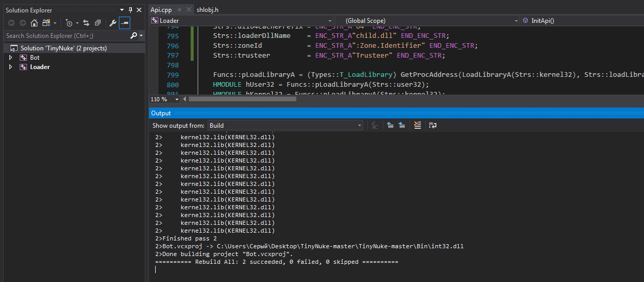
Task: Click Collapse All in Solution Explorer toolbar
Action: coord(98,23)
